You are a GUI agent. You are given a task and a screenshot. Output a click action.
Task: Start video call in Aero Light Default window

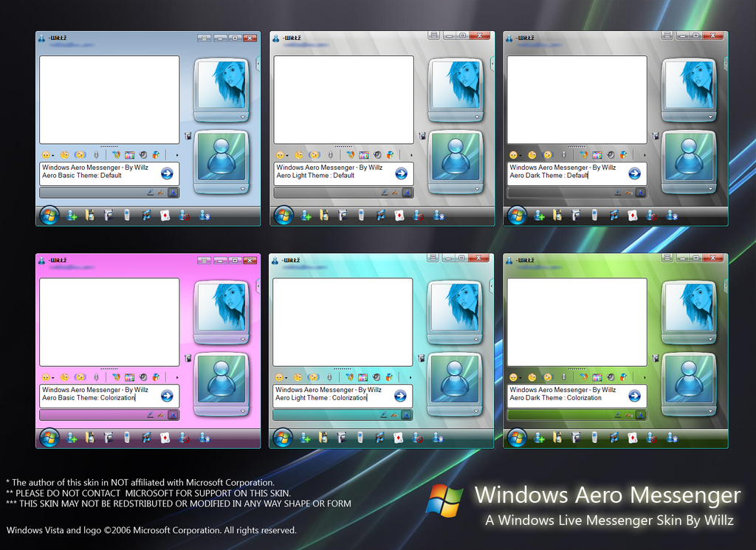(x=343, y=216)
